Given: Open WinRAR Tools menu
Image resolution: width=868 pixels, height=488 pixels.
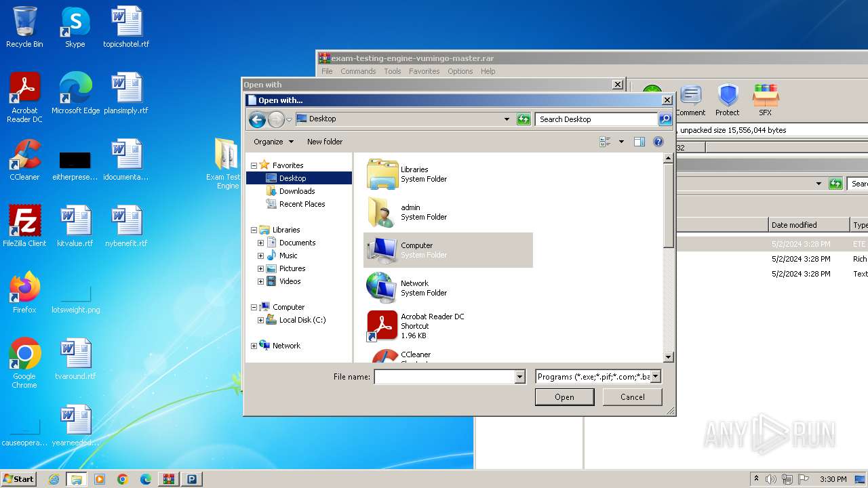Looking at the screenshot, I should [393, 71].
